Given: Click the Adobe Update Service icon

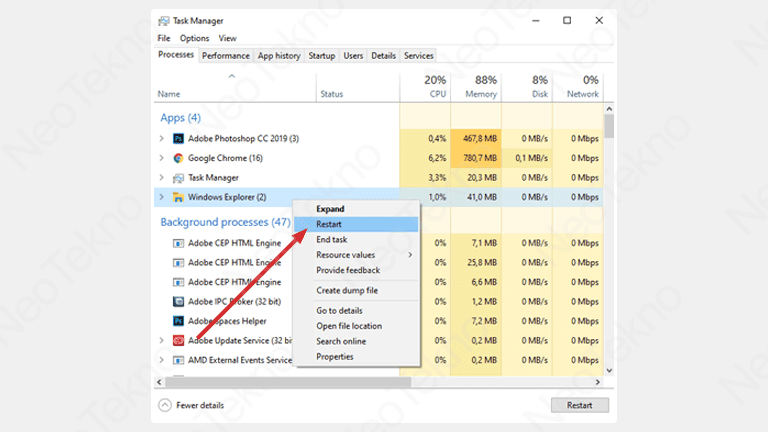Looking at the screenshot, I should (178, 340).
